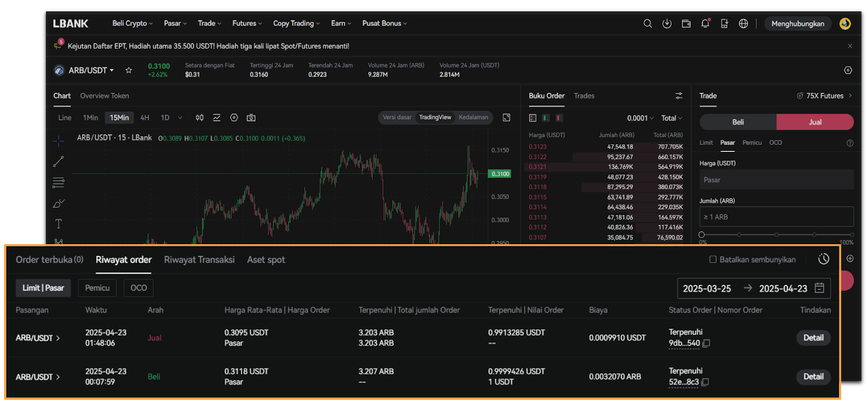Switch to the Trades tab
The width and height of the screenshot is (868, 408).
(584, 96)
